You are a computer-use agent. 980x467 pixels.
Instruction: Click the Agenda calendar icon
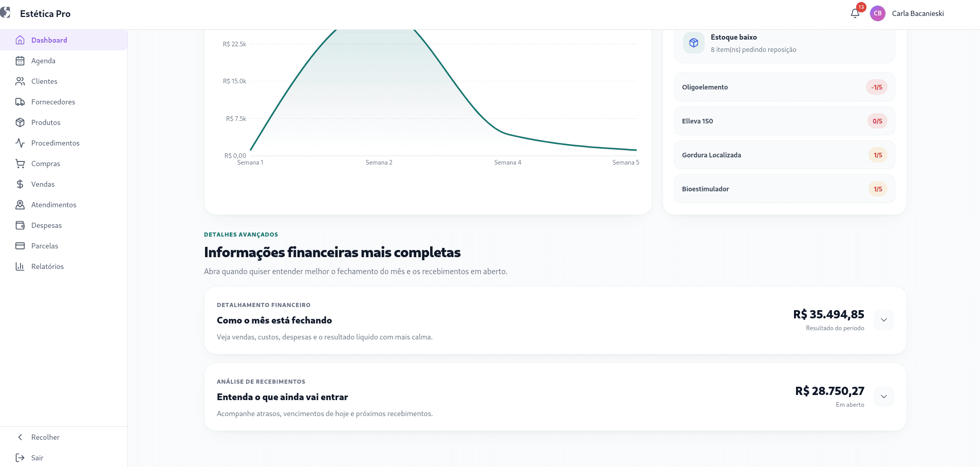pos(20,61)
